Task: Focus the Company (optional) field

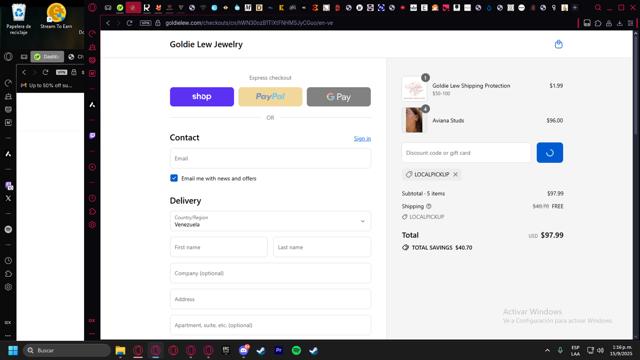Action: pyautogui.click(x=270, y=273)
